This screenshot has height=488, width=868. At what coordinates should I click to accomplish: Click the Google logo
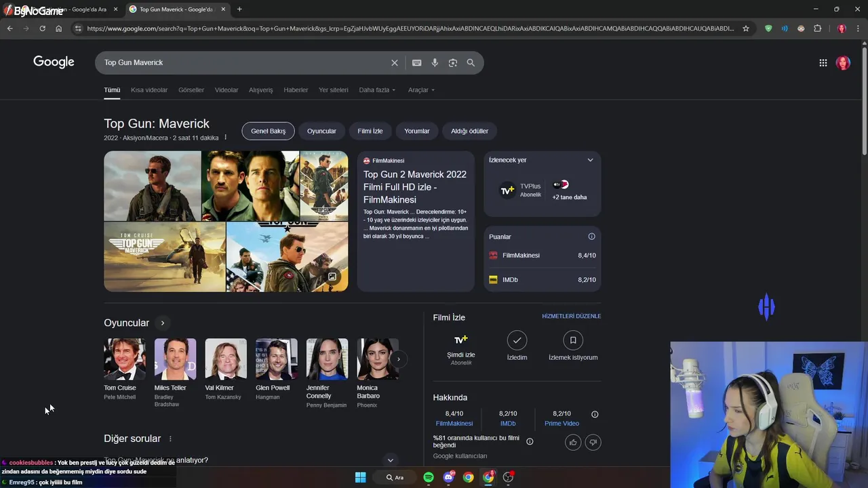point(54,62)
